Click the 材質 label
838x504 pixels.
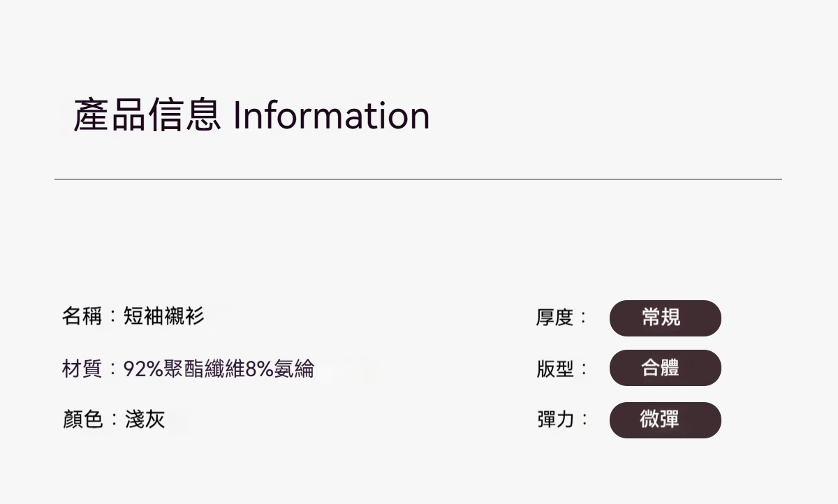82,368
